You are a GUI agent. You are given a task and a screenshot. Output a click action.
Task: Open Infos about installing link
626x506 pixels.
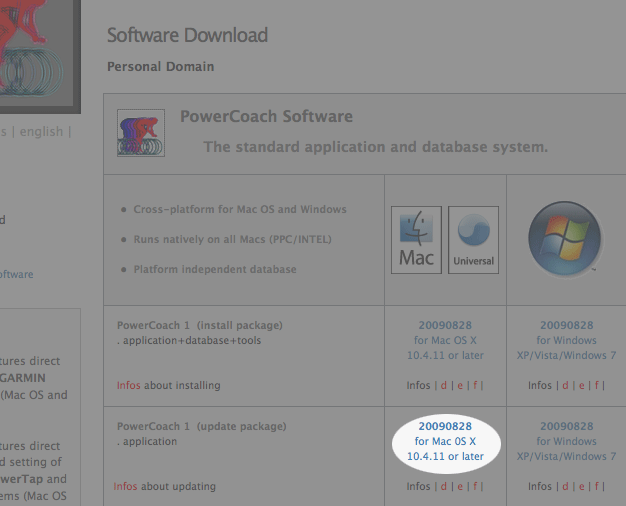point(129,385)
